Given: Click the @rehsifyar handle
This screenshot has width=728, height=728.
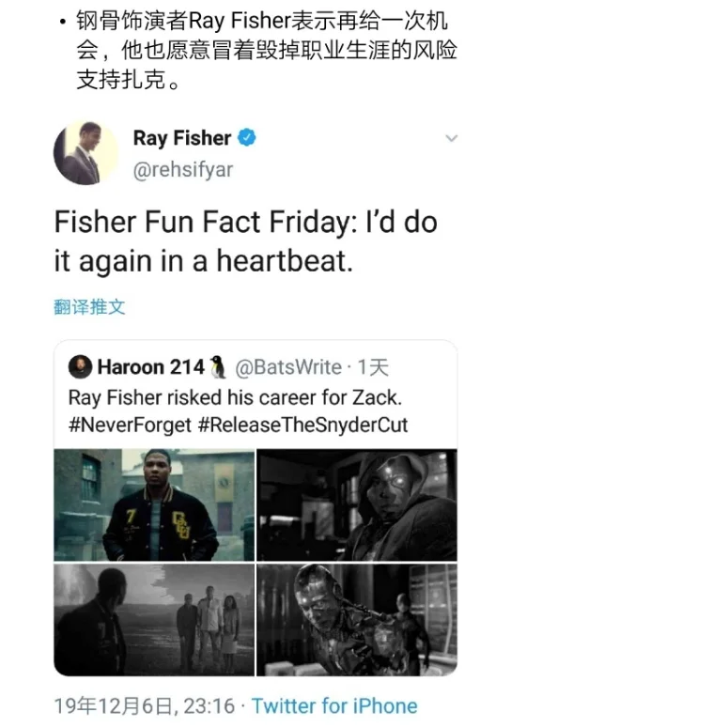Looking at the screenshot, I should pos(183,169).
